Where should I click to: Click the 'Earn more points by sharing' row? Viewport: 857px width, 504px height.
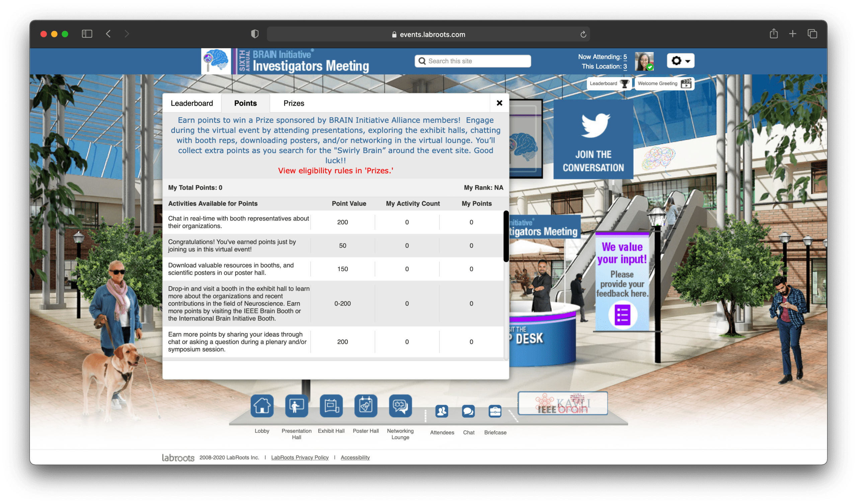tap(333, 342)
